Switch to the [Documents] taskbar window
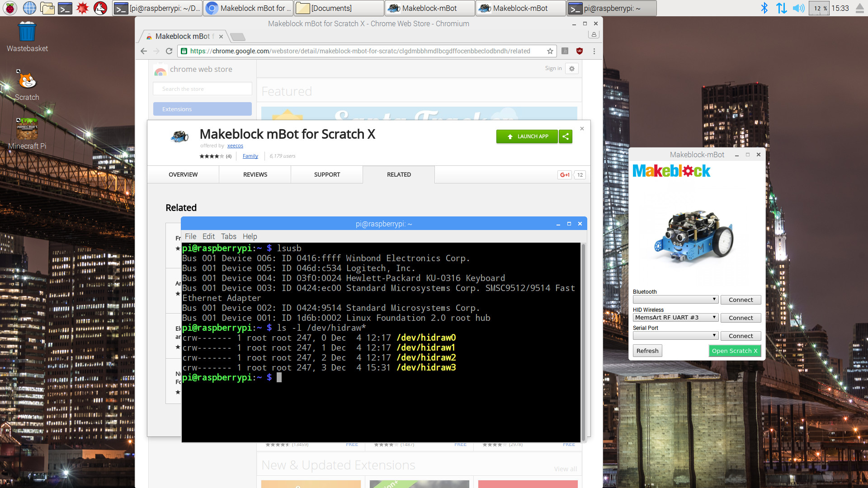 339,8
